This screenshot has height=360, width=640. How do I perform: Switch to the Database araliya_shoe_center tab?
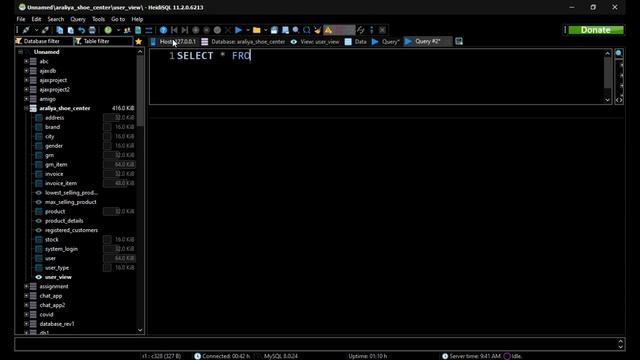pos(243,41)
